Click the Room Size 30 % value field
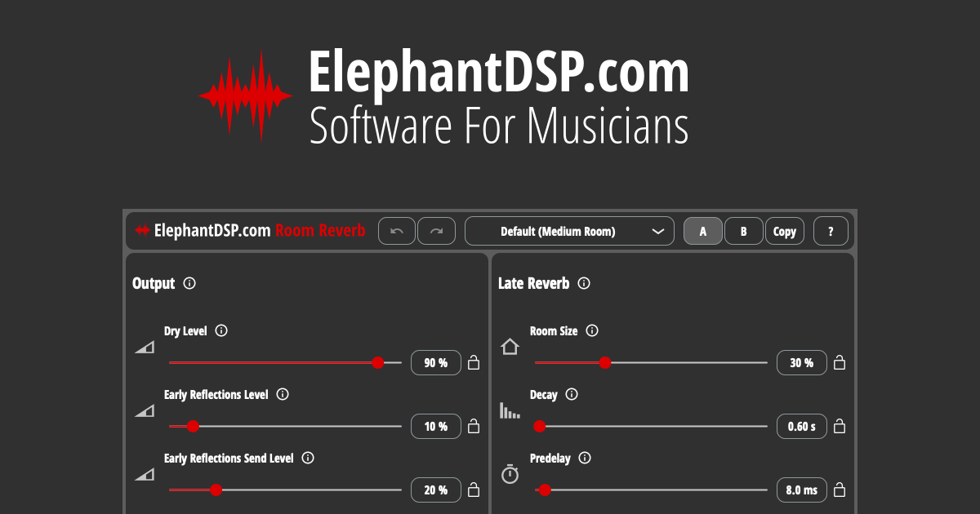Image resolution: width=980 pixels, height=514 pixels. [x=802, y=363]
